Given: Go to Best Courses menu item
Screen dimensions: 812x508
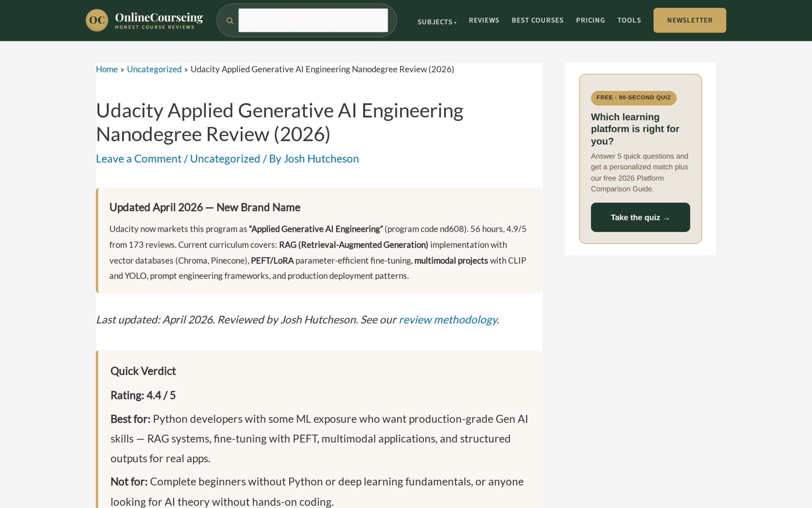Looking at the screenshot, I should [538, 20].
